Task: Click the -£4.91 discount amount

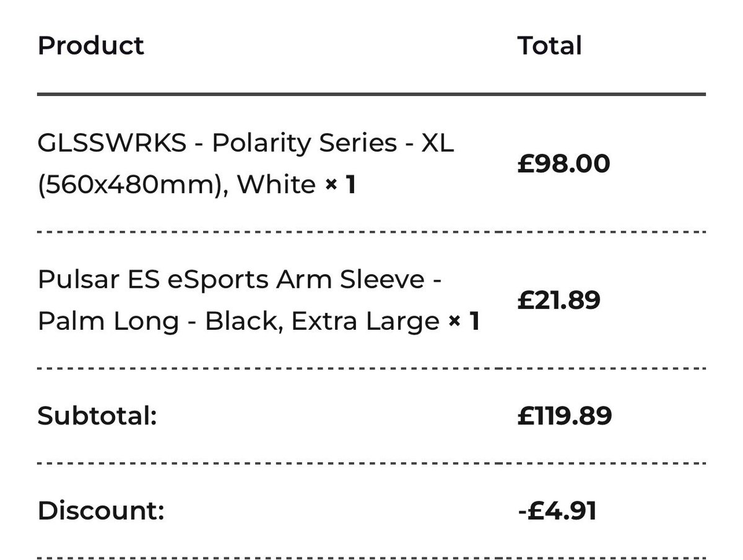Action: [557, 511]
